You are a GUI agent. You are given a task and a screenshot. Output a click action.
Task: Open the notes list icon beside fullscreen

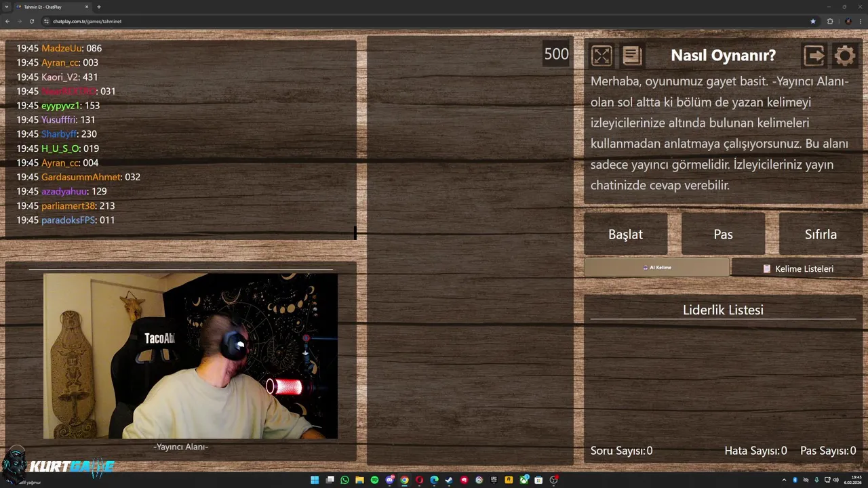632,56
